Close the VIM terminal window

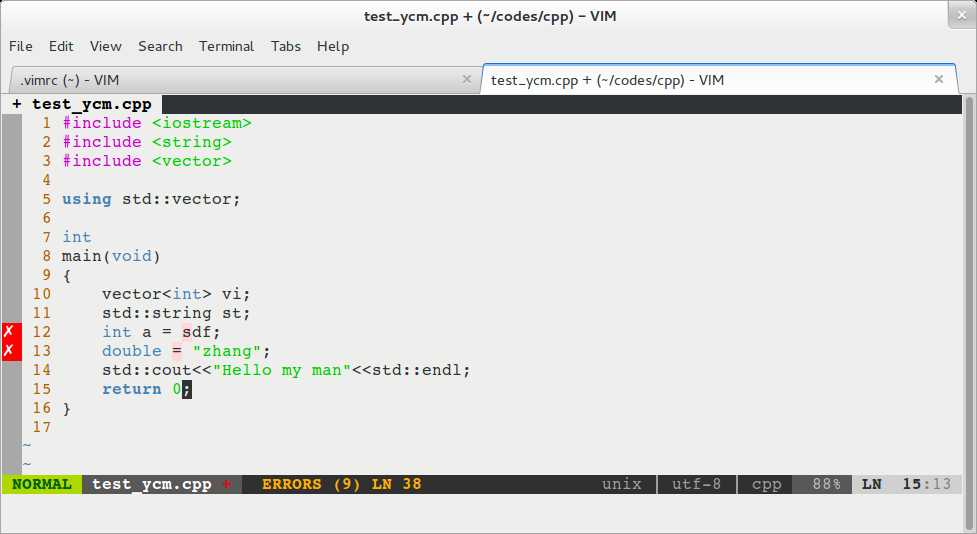961,15
